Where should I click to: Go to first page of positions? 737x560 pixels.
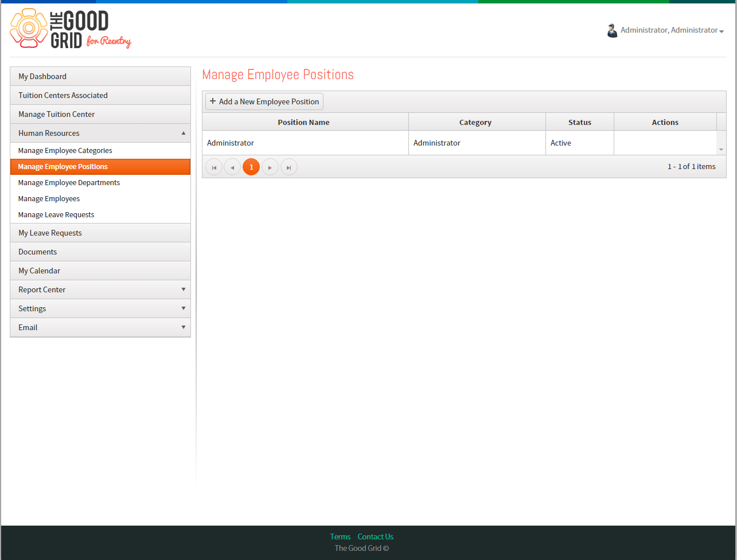coord(214,167)
